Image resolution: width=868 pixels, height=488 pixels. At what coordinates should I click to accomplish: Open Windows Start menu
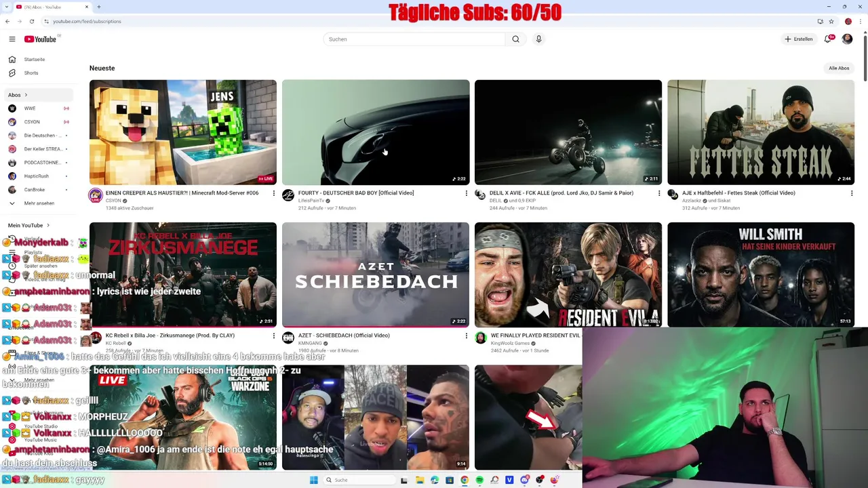[x=313, y=480]
